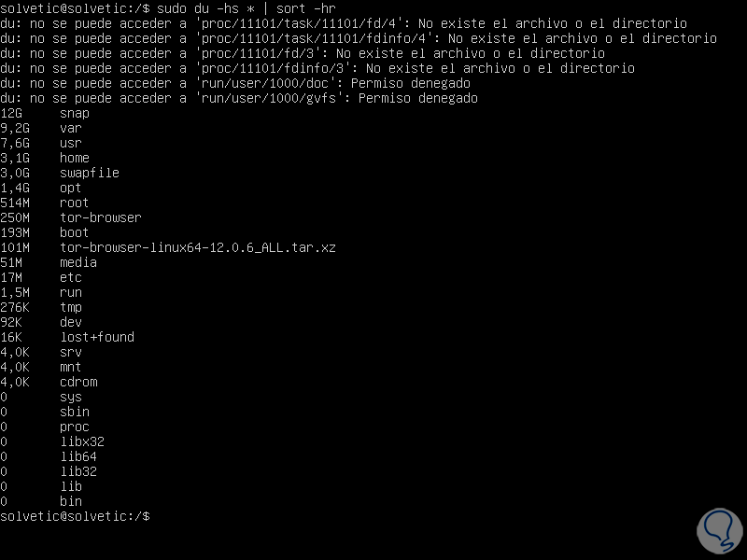Click the 'run/user/1000/gvfs' permission denied message
The width and height of the screenshot is (747, 560).
coord(239,98)
